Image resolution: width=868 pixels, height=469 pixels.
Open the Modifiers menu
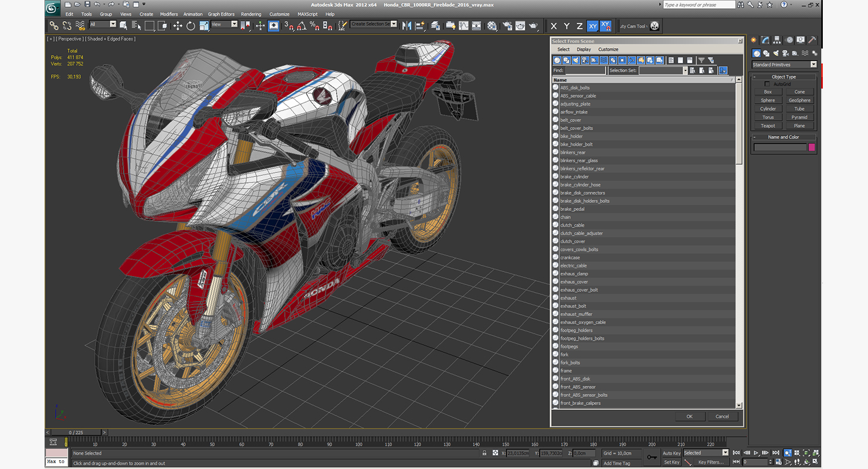tap(169, 14)
